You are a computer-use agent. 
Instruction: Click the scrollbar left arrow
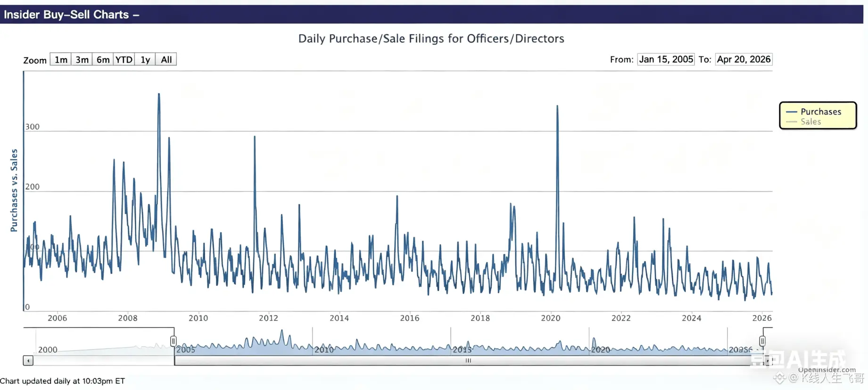28,361
